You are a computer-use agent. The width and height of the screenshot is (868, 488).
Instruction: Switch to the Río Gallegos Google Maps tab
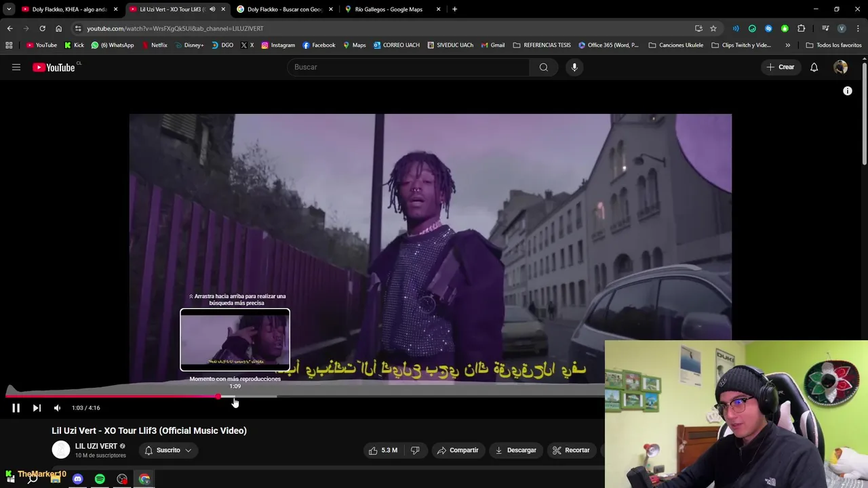click(x=391, y=9)
